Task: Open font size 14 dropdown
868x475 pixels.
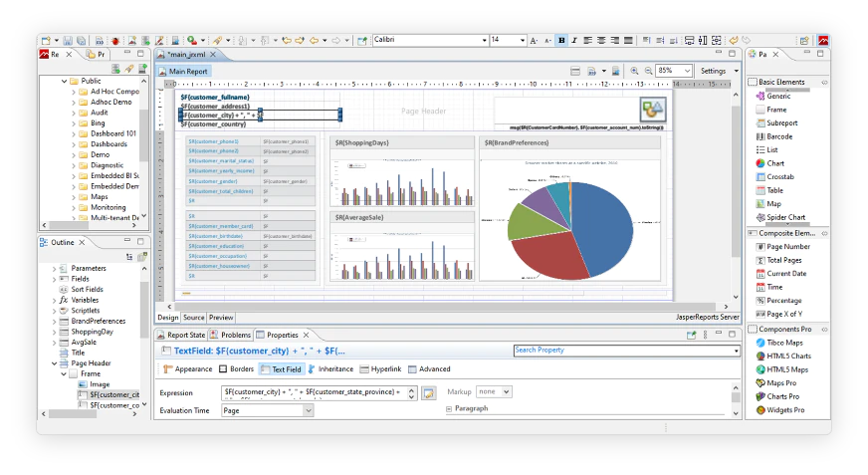Action: click(x=522, y=40)
